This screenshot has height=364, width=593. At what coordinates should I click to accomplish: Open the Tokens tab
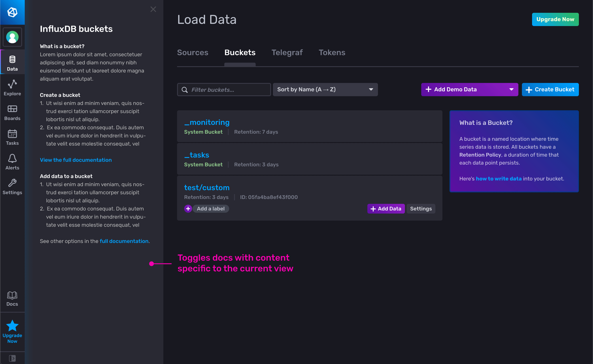pyautogui.click(x=332, y=53)
